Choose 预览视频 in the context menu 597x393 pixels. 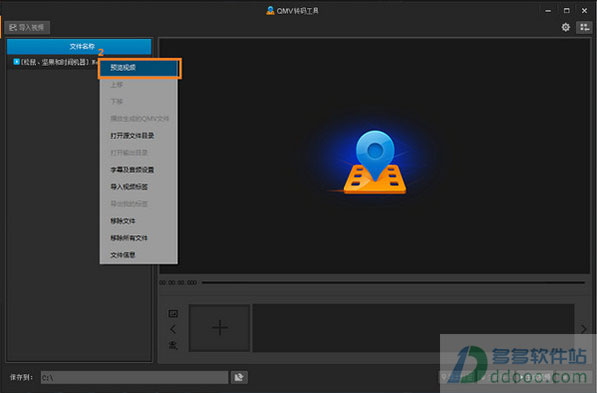tap(139, 68)
